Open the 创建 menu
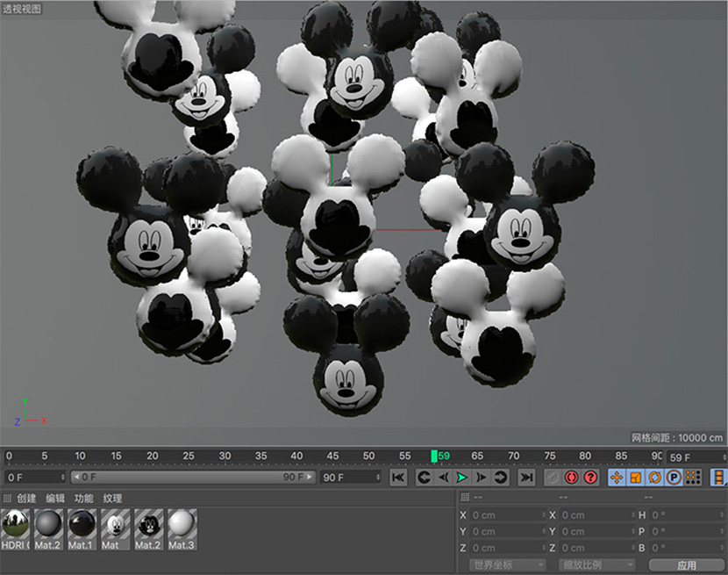The image size is (728, 575). [26, 499]
